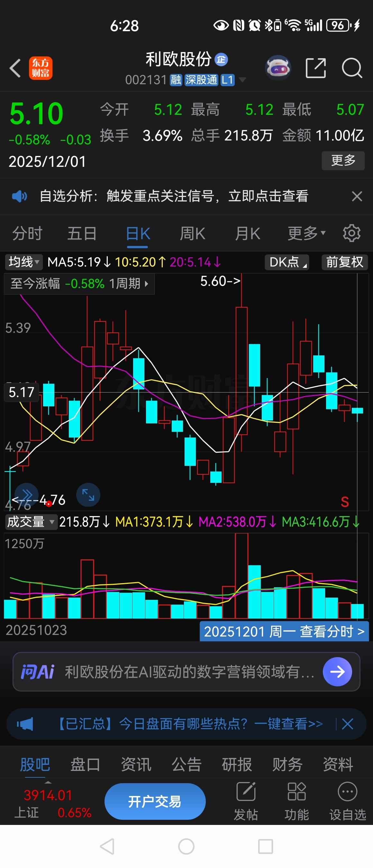Image resolution: width=373 pixels, height=868 pixels.
Task: Tap the 问AI logo
Action: 38,672
